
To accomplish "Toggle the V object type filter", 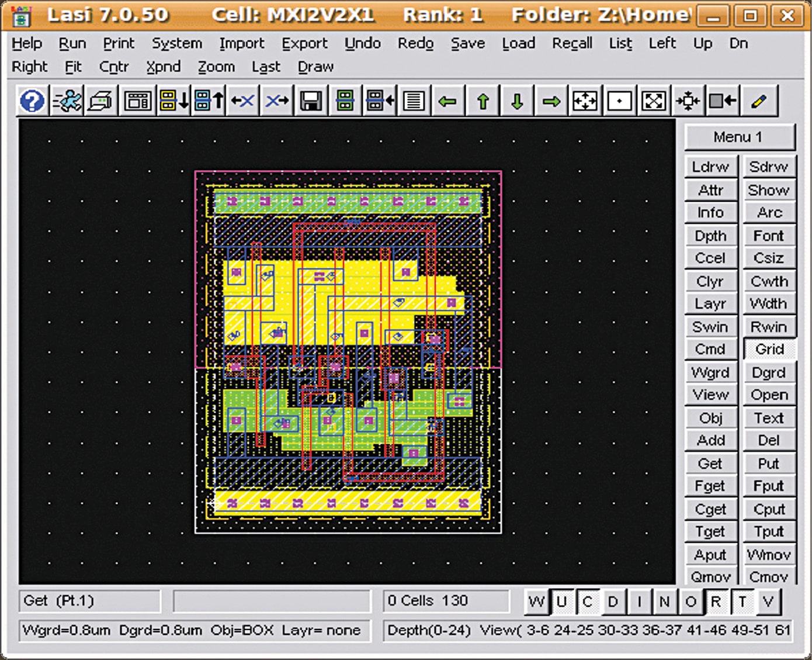I will coord(769,601).
